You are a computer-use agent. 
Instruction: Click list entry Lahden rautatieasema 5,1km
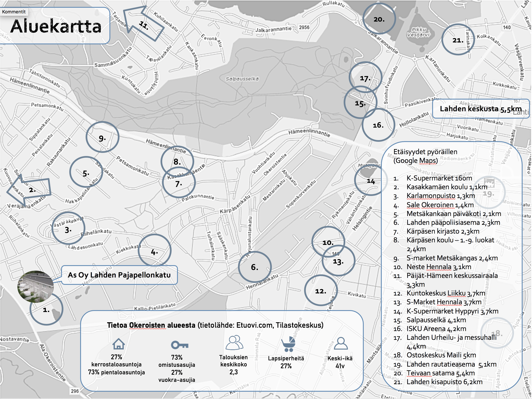click(451, 364)
